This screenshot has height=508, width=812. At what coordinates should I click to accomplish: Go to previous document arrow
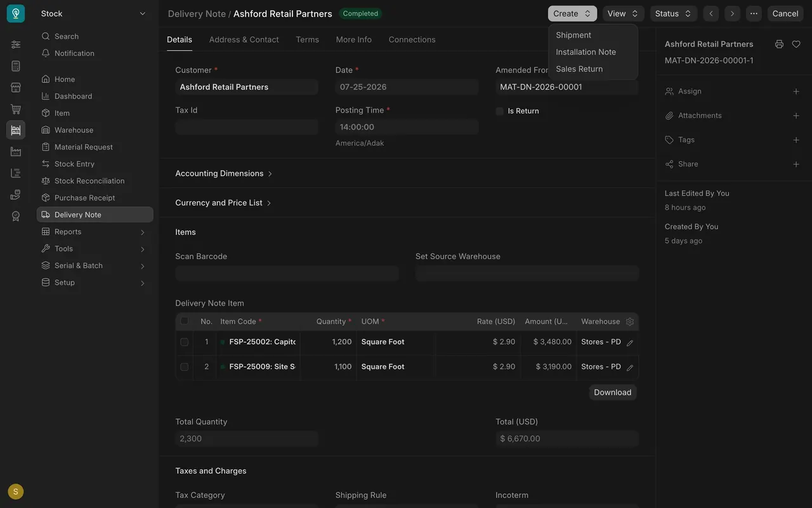tap(711, 13)
